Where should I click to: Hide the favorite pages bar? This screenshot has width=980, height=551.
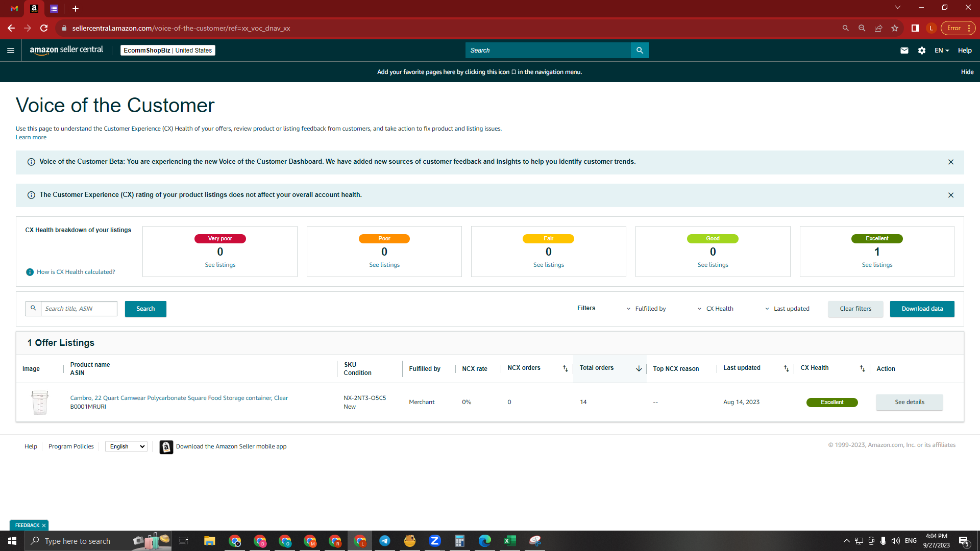click(967, 72)
